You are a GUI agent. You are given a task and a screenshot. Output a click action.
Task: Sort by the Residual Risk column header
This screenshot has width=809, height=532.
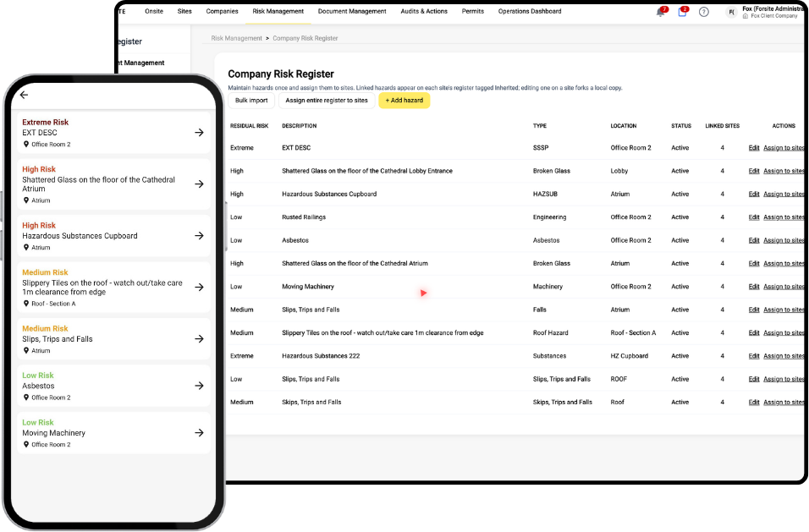coord(249,126)
